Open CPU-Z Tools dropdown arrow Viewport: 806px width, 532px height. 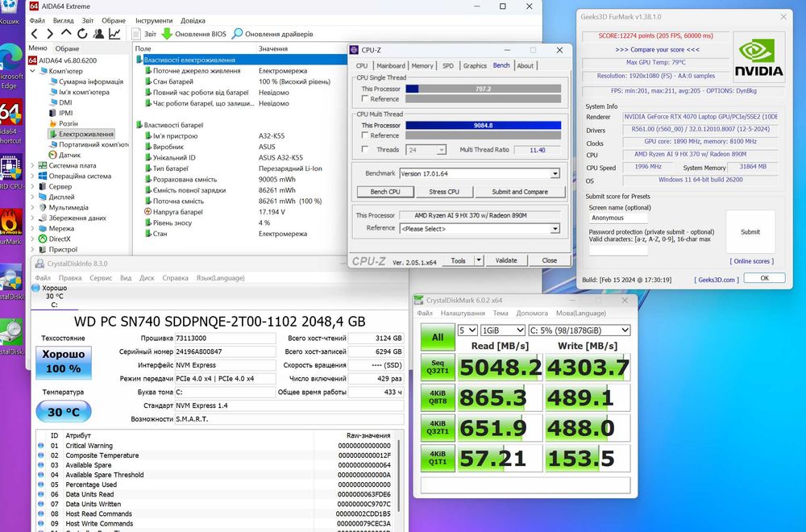coord(479,260)
